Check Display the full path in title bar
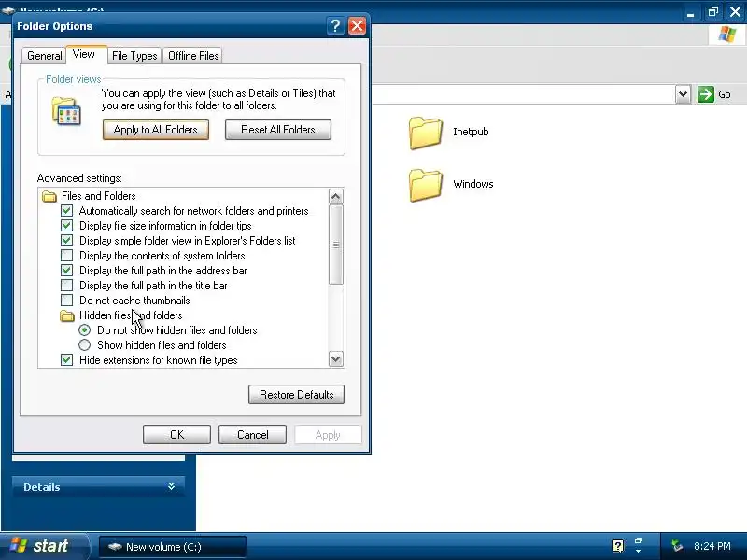 pyautogui.click(x=66, y=286)
